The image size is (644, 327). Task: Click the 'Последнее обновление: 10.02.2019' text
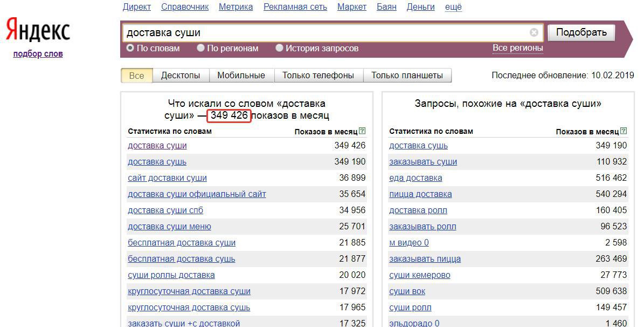(563, 76)
